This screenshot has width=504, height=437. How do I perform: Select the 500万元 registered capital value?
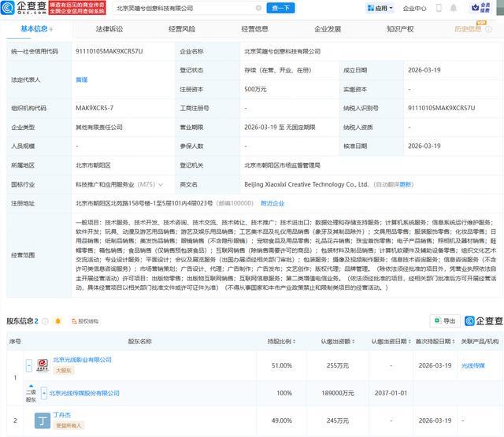(x=255, y=89)
